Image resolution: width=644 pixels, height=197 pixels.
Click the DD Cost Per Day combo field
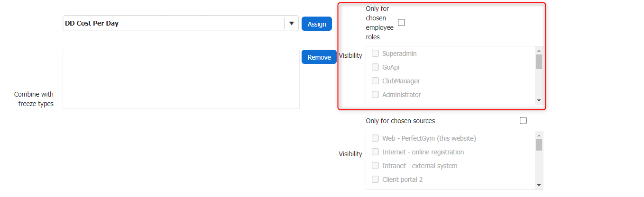[173, 24]
